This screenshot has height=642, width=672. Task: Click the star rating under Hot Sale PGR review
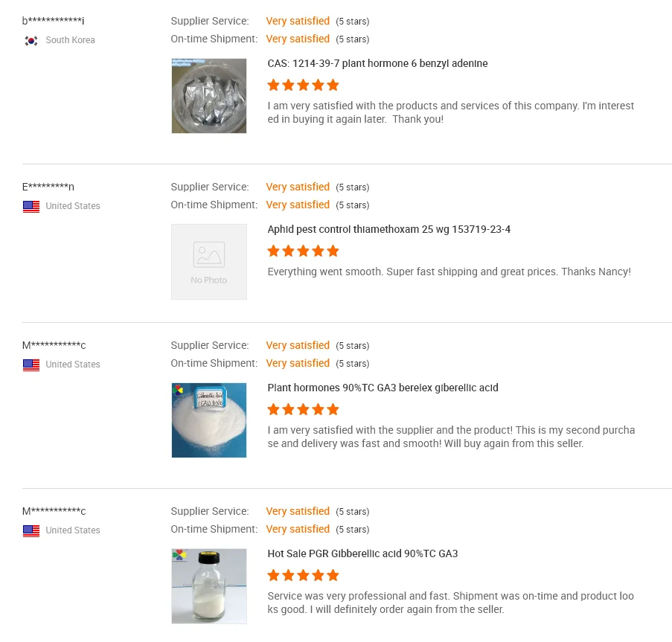303,576
